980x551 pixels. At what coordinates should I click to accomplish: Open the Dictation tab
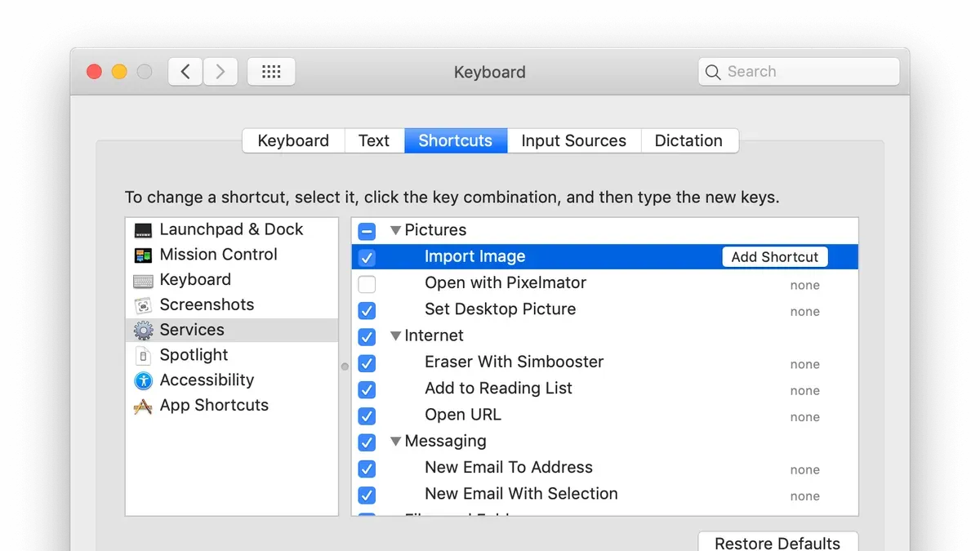[689, 140]
